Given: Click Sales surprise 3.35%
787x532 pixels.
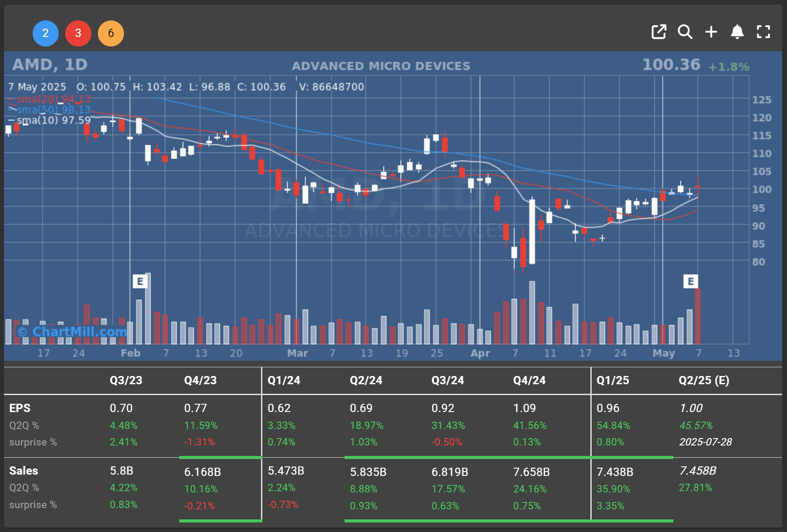Looking at the screenshot, I should click(610, 506).
